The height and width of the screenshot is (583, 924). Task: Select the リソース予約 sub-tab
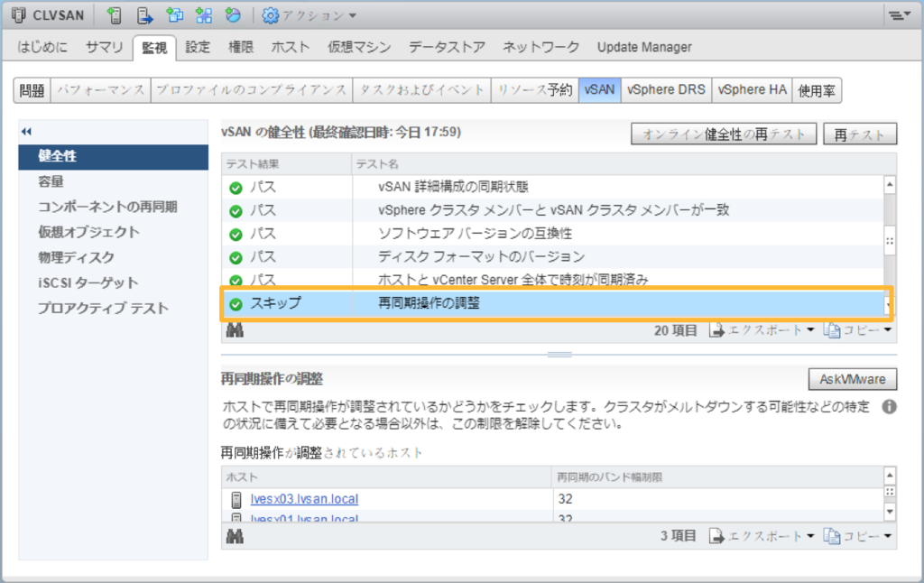point(535,90)
